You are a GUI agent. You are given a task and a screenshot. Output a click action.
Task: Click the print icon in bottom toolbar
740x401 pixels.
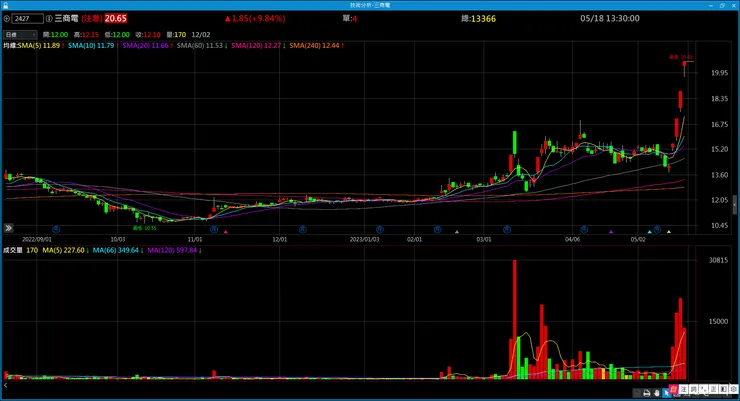647,393
